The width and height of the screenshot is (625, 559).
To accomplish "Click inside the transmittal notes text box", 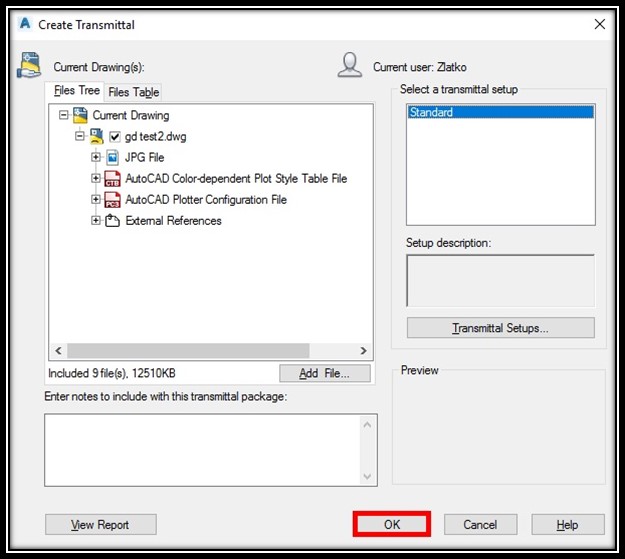I will 202,450.
